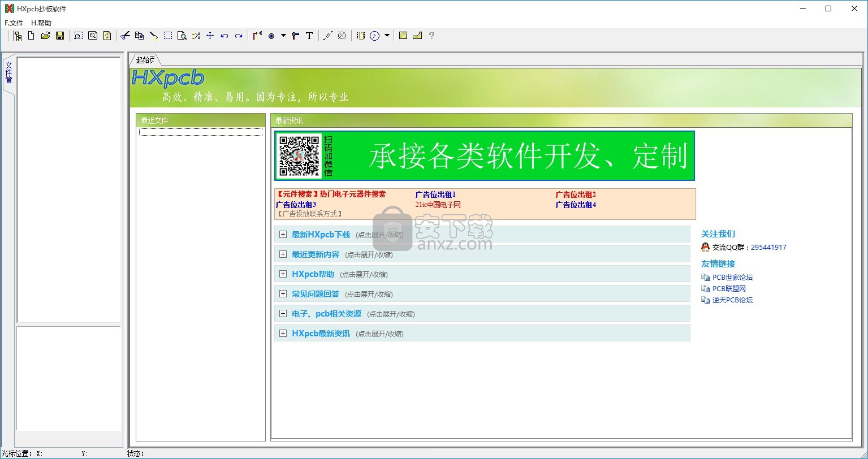Open the PCB联盟网 link

click(729, 289)
